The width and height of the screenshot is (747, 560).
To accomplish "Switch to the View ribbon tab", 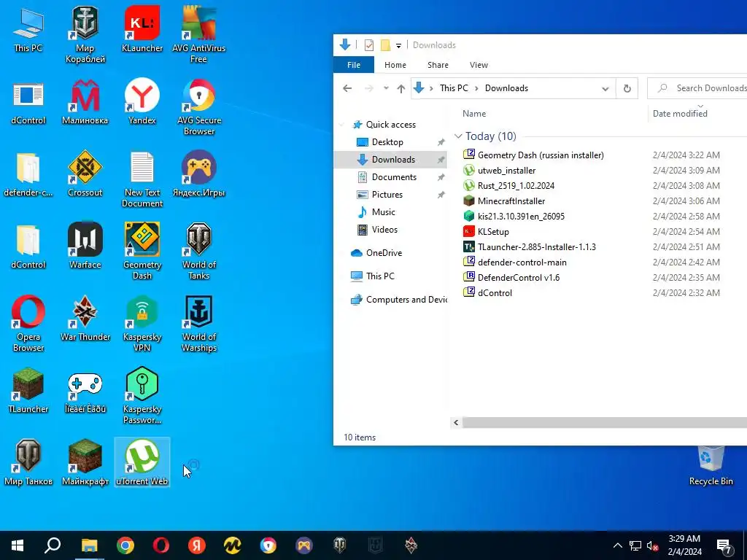I will 479,65.
